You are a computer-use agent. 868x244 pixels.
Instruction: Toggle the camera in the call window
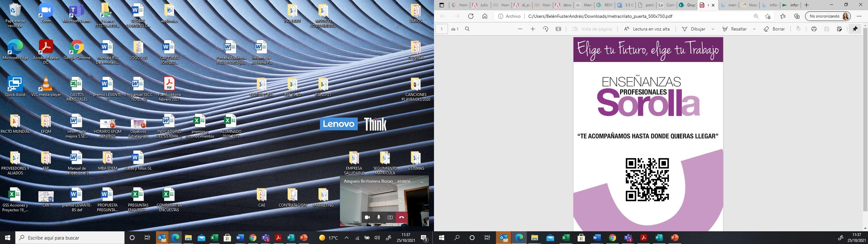[367, 217]
